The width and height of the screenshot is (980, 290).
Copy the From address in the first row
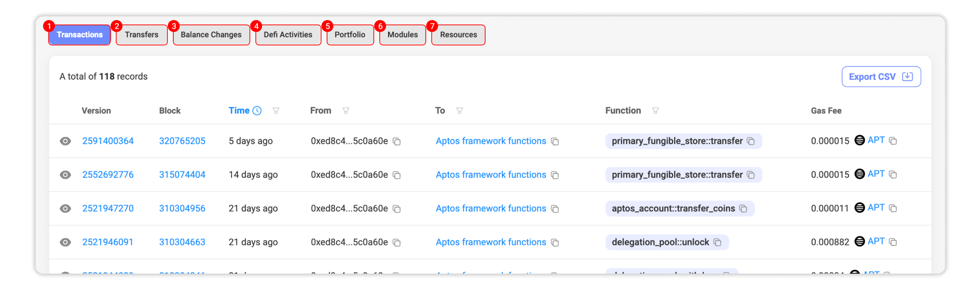point(396,141)
